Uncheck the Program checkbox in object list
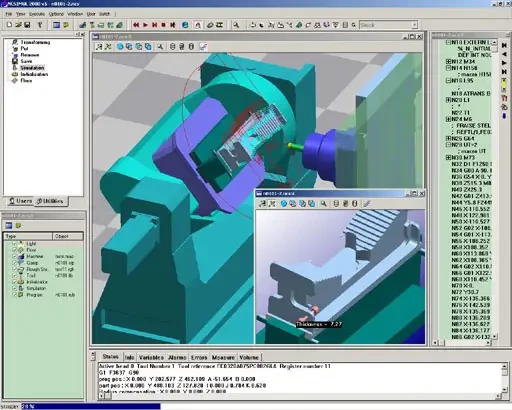512x410 pixels. 14,295
